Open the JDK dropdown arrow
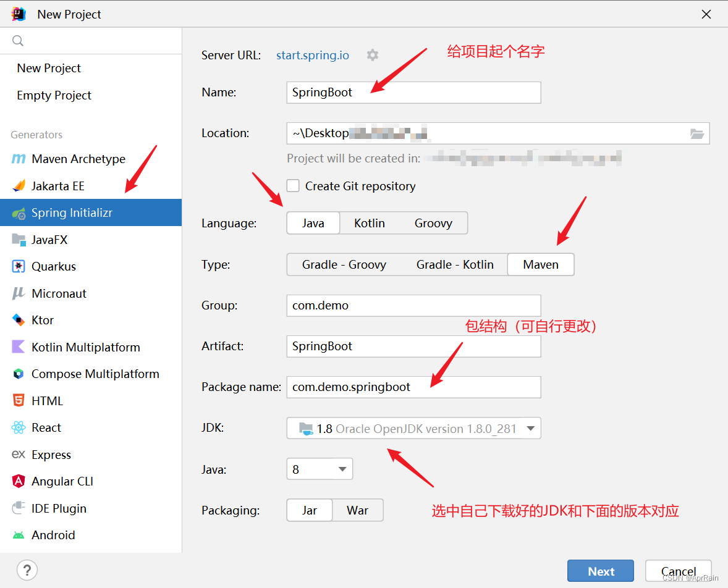The width and height of the screenshot is (728, 588). point(531,429)
